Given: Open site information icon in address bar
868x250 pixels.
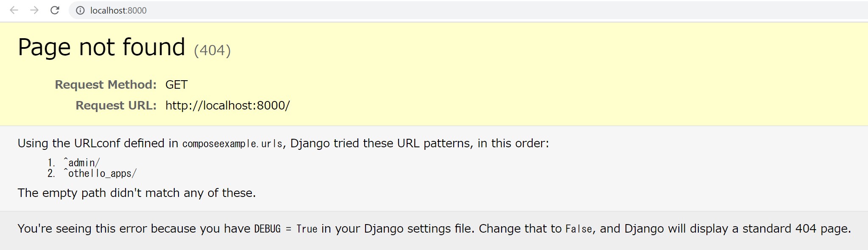Looking at the screenshot, I should (x=80, y=11).
